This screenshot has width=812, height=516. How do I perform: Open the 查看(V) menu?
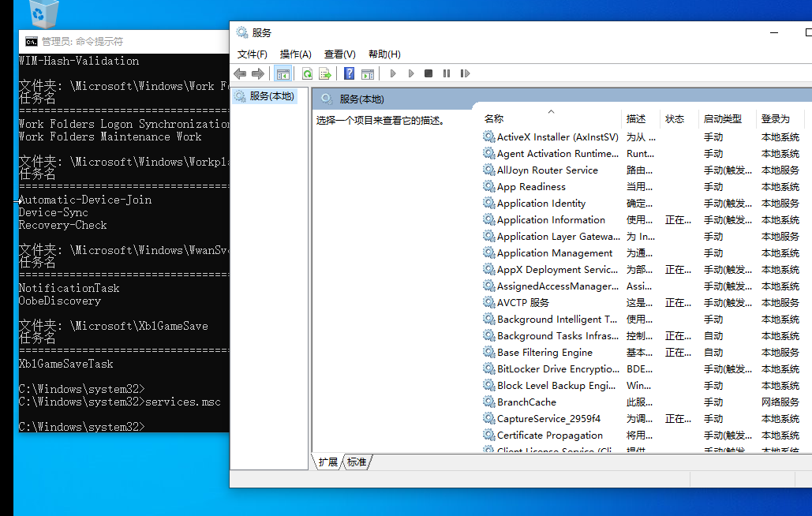(339, 54)
